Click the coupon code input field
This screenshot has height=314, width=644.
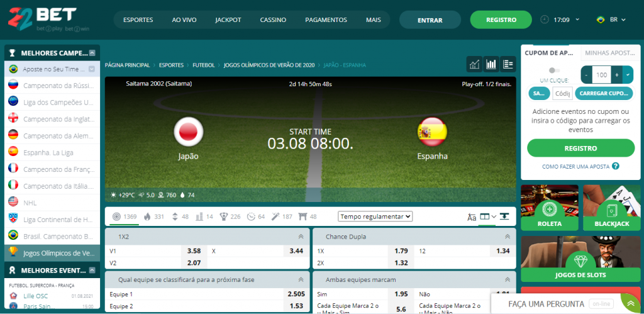coord(562,93)
